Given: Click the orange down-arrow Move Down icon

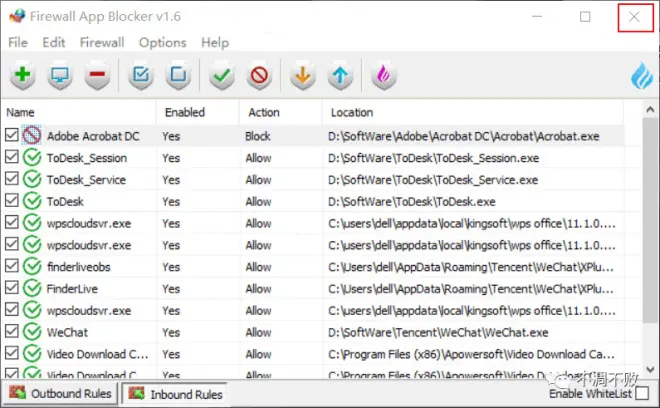Looking at the screenshot, I should tap(303, 75).
